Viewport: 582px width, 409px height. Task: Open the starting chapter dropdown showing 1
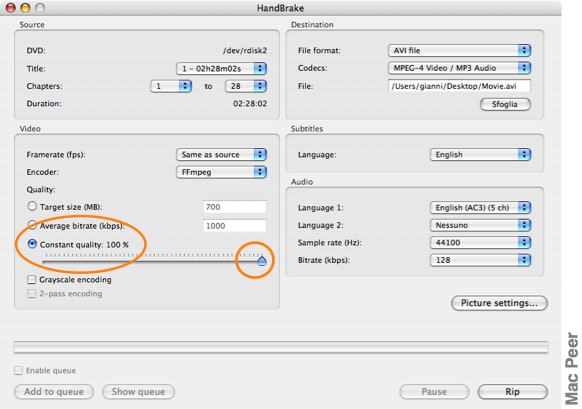(x=171, y=86)
